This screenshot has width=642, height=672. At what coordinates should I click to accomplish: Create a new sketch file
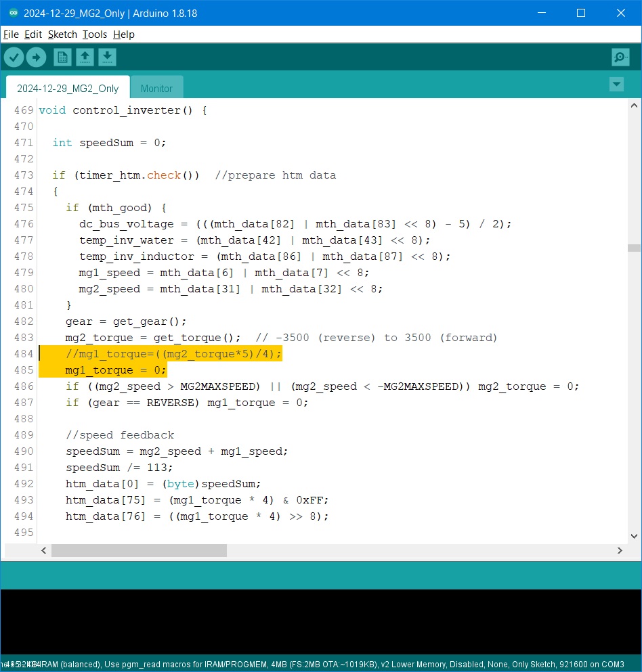[x=62, y=58]
